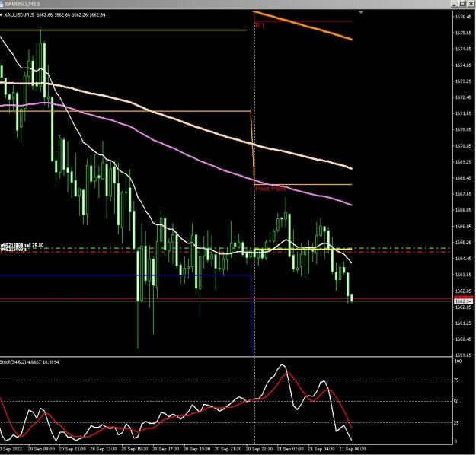Image resolution: width=476 pixels, height=455 pixels.
Task: Select the 'Pivot Point' label
Action: [x=270, y=189]
